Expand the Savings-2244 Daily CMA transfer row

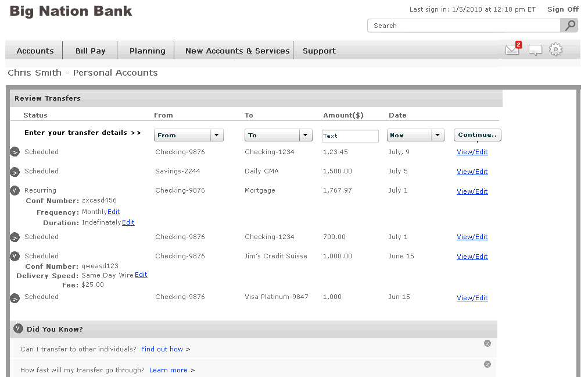click(15, 172)
